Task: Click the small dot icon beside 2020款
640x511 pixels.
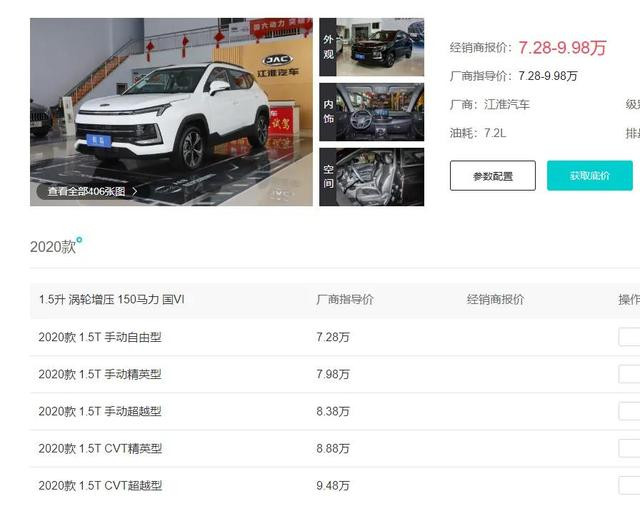Action: (x=79, y=240)
